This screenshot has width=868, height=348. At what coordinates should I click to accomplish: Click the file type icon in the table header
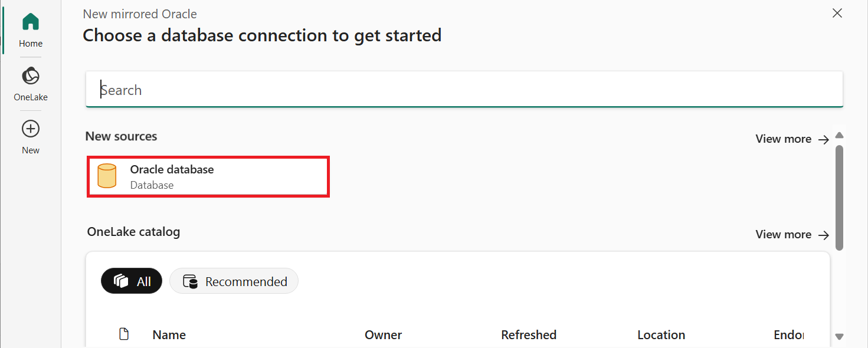click(x=124, y=333)
